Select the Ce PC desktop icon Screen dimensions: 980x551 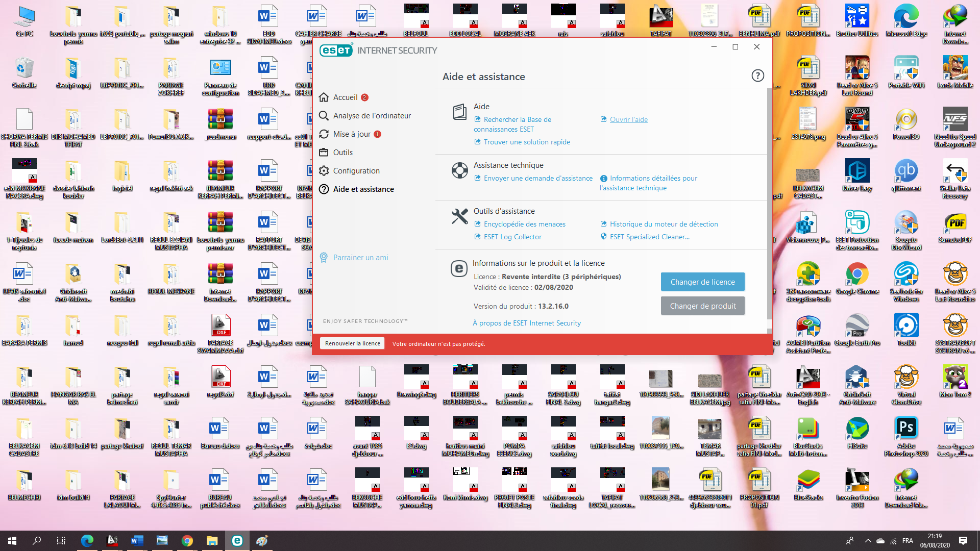[x=24, y=21]
